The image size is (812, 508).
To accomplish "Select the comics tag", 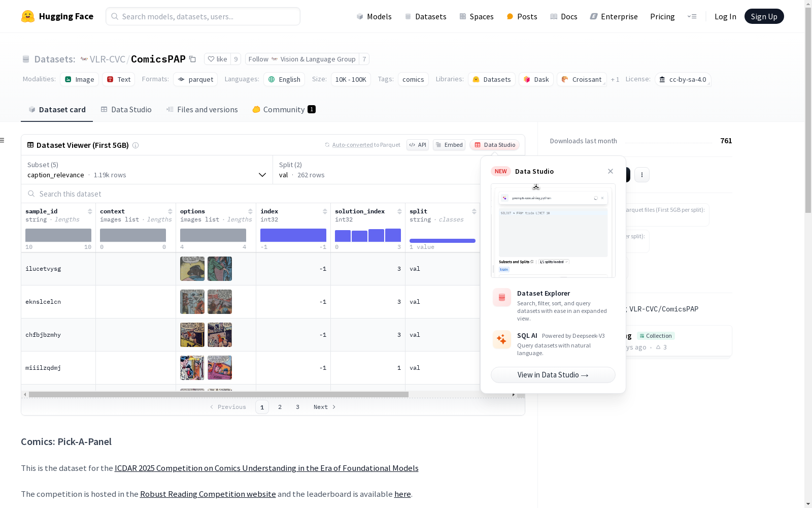I will (x=413, y=79).
